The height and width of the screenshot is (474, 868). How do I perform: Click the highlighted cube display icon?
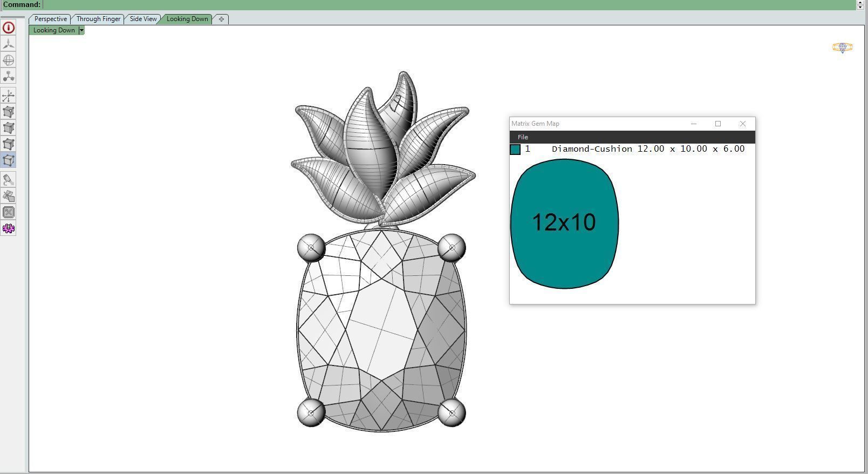click(9, 160)
